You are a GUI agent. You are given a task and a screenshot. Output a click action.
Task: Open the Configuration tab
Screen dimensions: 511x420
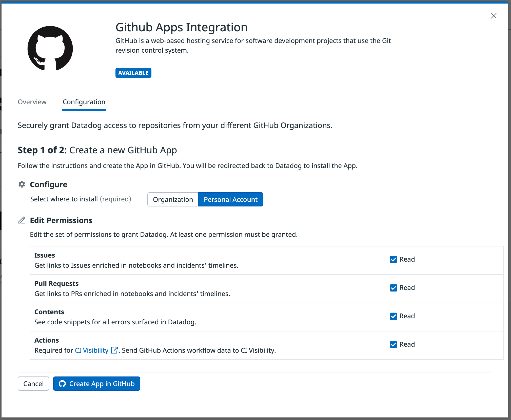84,102
